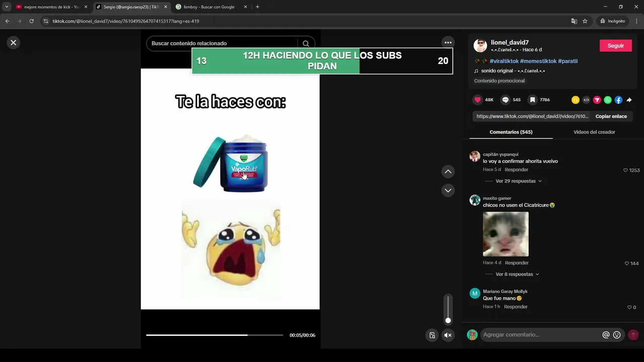Click lionel_david7 profile avatar

(x=480, y=46)
